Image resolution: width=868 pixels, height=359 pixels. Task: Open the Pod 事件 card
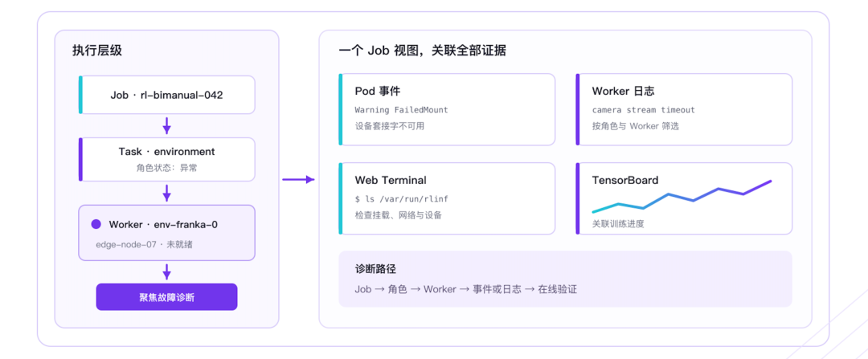(x=447, y=109)
